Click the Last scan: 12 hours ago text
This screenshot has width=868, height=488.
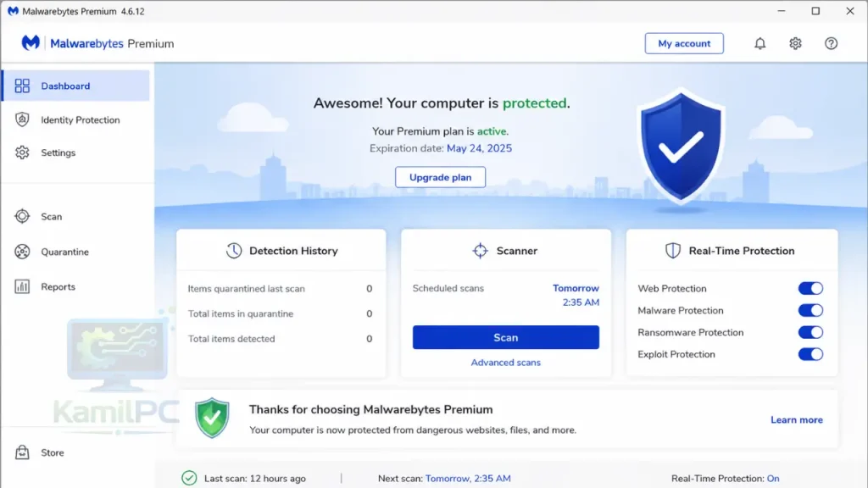click(254, 478)
